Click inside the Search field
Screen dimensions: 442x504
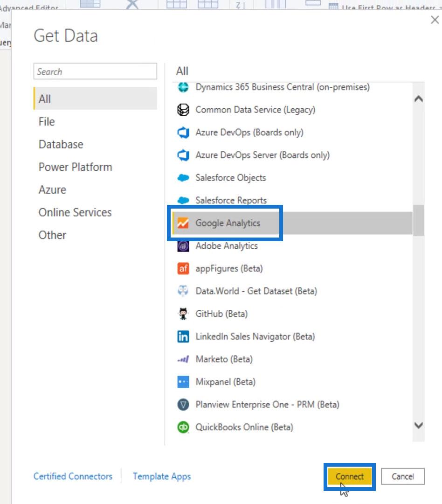point(95,71)
